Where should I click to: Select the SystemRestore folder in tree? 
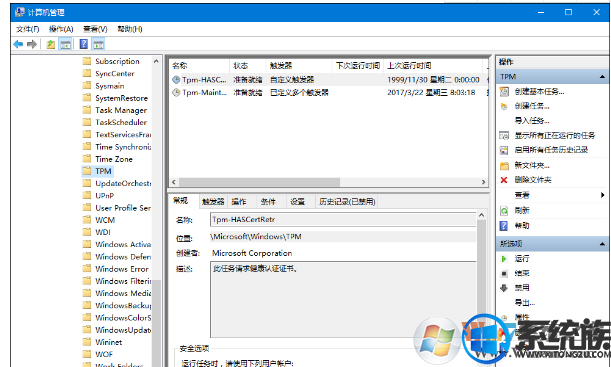click(122, 98)
